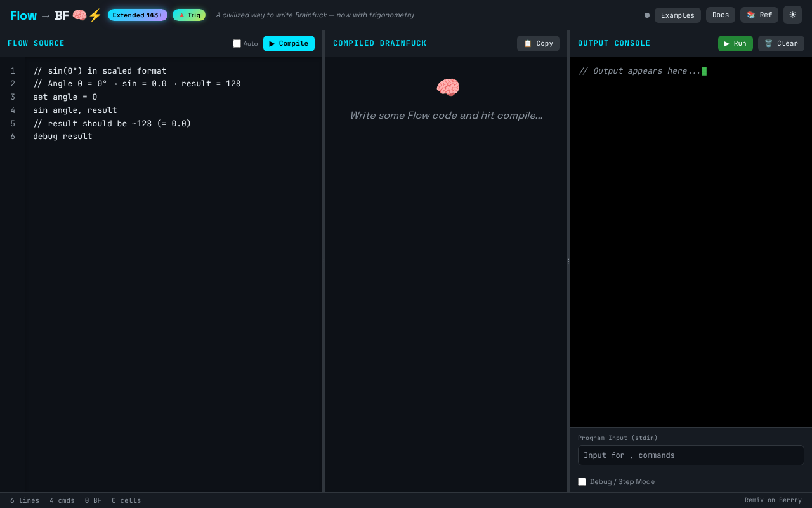Image resolution: width=812 pixels, height=508 pixels.
Task: Toggle light/dark theme sun icon
Action: [792, 15]
